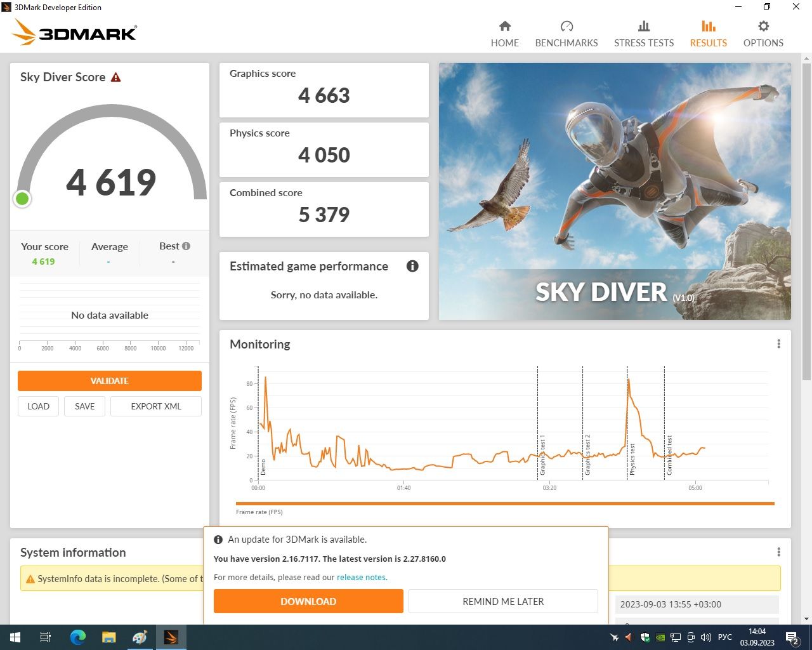The image size is (812, 650).
Task: Open the Benchmarks gauge icon
Action: pos(566,26)
